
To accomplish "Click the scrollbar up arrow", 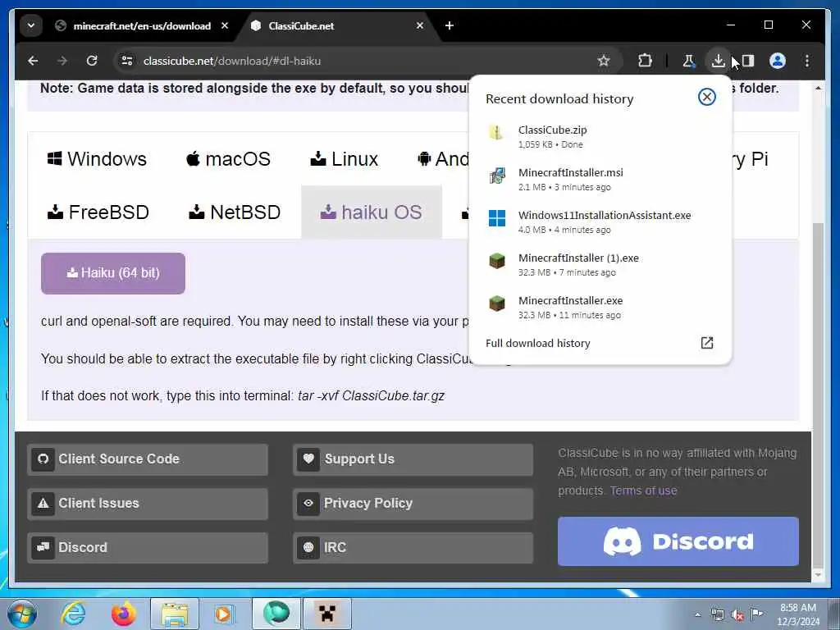I will (x=818, y=88).
